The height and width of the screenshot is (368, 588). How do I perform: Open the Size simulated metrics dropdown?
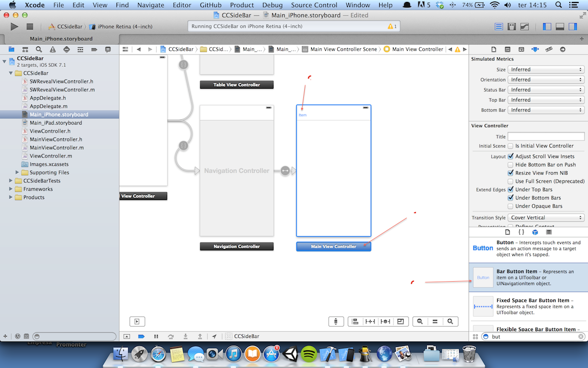[x=546, y=70]
